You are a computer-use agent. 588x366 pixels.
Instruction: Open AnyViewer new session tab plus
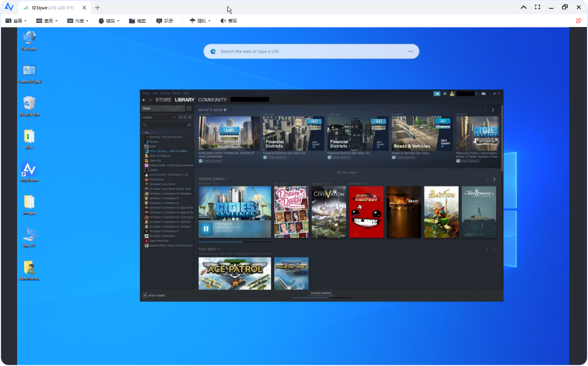click(97, 8)
